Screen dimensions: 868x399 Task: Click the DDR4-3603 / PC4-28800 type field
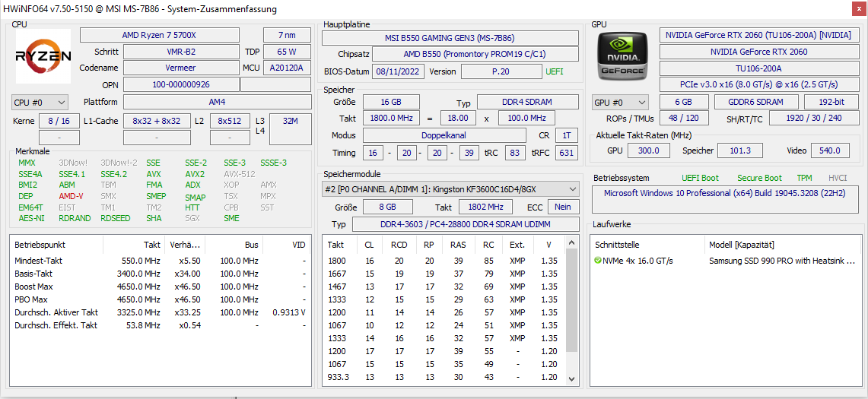point(466,224)
